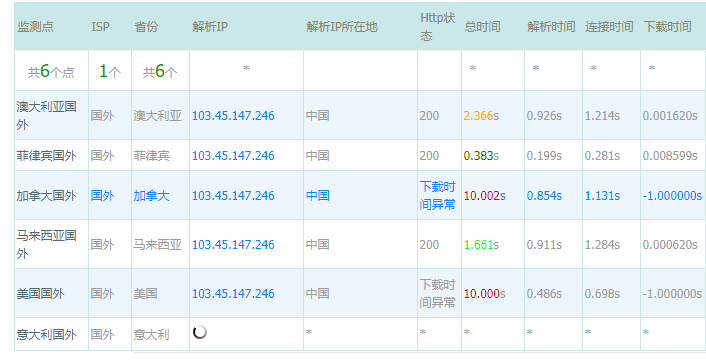Select the 菲律宾国外 monitoring point
Viewport: 706px width, 360px height.
(x=46, y=156)
